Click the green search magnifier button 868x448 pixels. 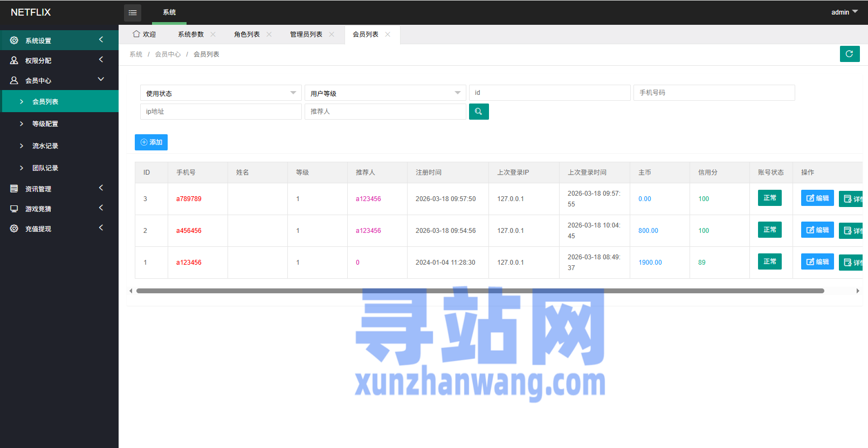479,112
